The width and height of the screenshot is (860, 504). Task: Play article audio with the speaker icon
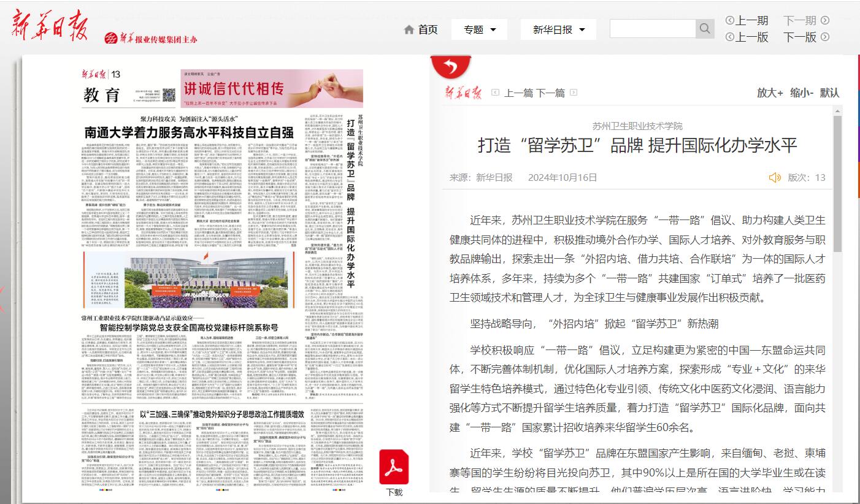[775, 177]
